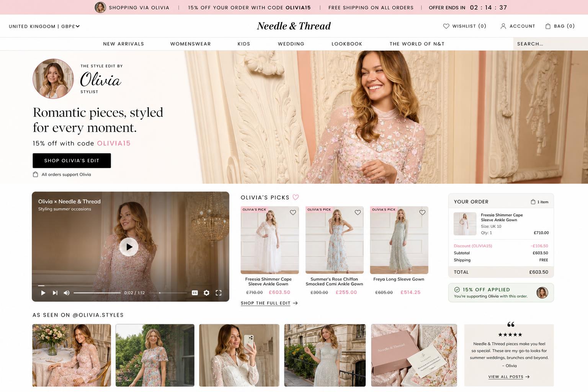Screen dimensions: 588x392
Task: Click the Freya Long Sleeve Gown name
Action: (x=399, y=279)
